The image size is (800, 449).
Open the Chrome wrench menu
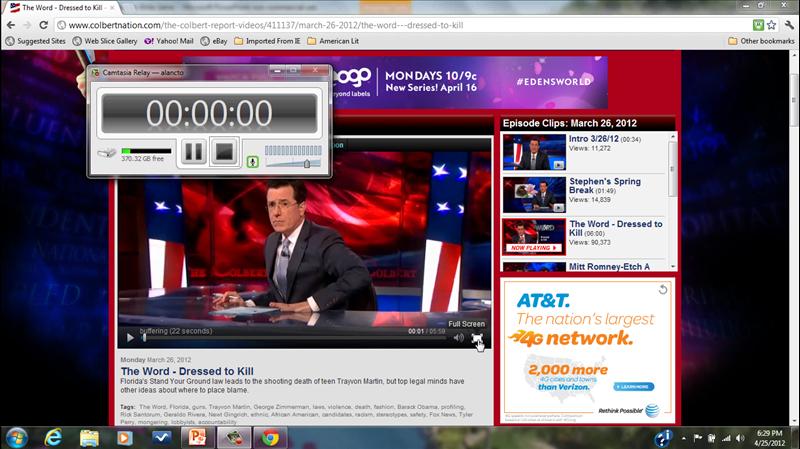point(789,25)
